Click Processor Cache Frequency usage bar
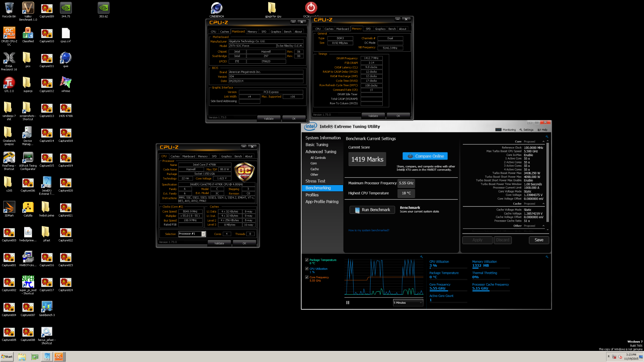The image size is (644, 362). [x=491, y=291]
